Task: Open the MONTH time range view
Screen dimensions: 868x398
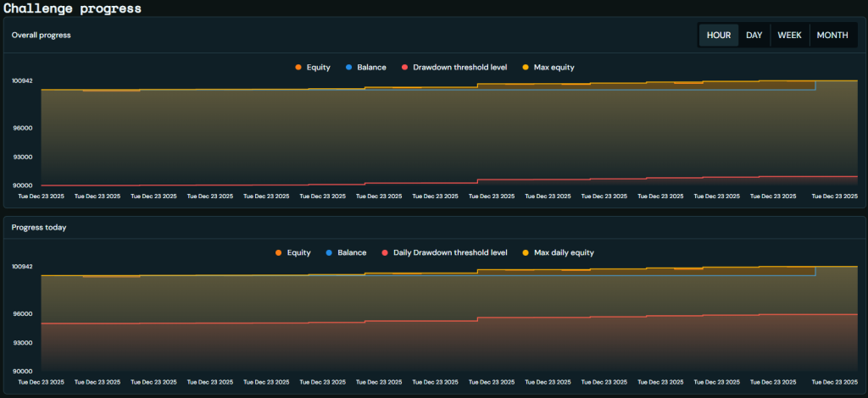Action: (832, 36)
